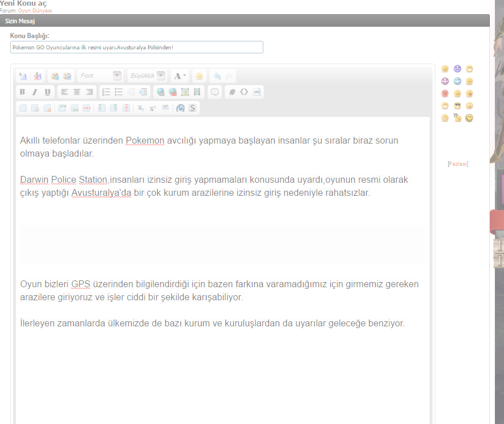Click the insert video filmstrip icon
The image size is (504, 424).
coord(197,92)
